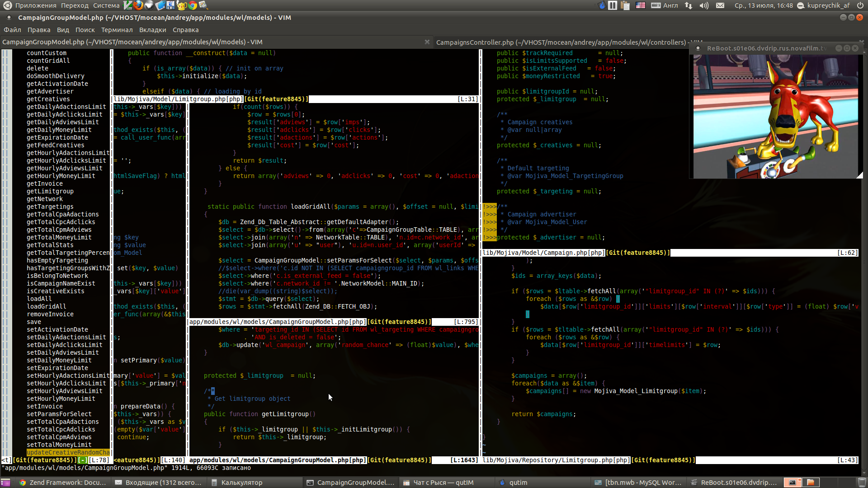This screenshot has height=488, width=868.
Task: Open the messaging envelope indicator
Action: tap(720, 5)
